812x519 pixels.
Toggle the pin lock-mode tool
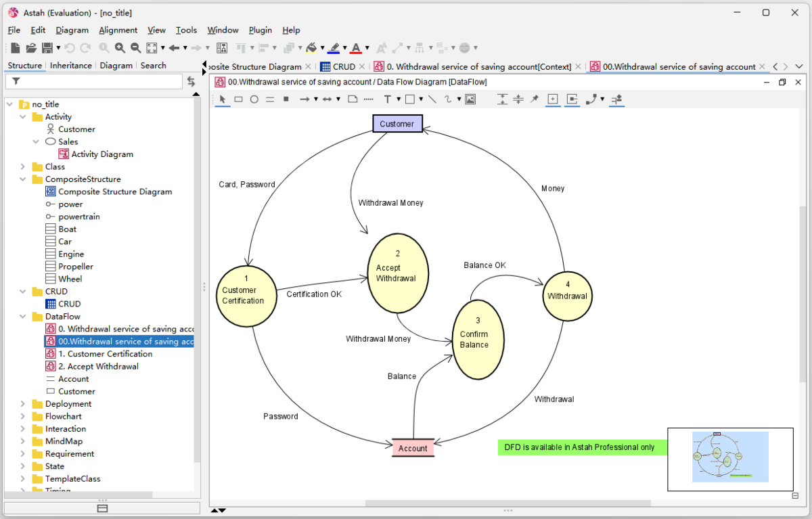(x=535, y=99)
